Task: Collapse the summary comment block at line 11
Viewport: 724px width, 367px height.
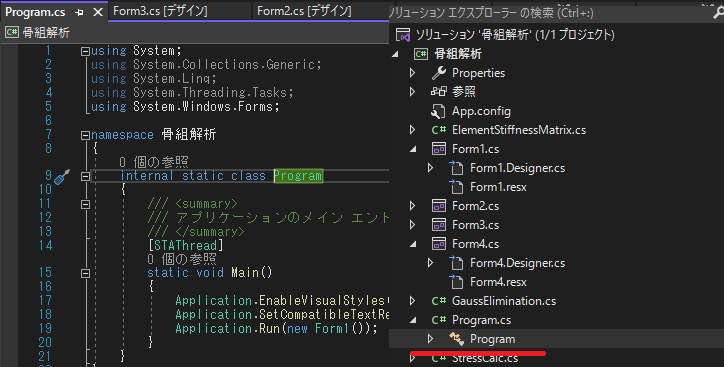Action: [85, 204]
